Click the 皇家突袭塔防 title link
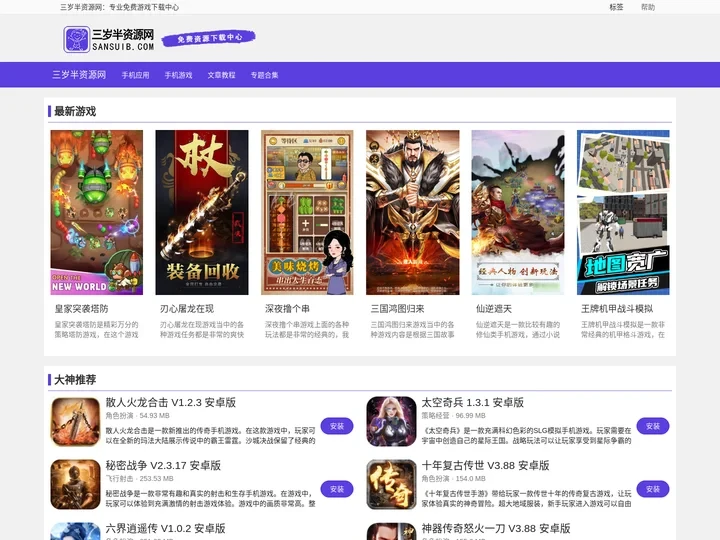The image size is (720, 540). [82, 309]
